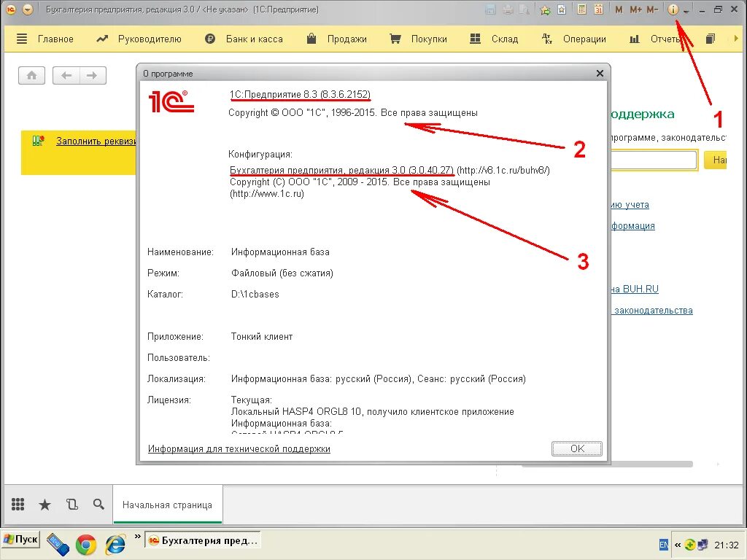This screenshot has width=747, height=560.
Task: Click the Файловый (без сжатия) value
Action: point(282,273)
